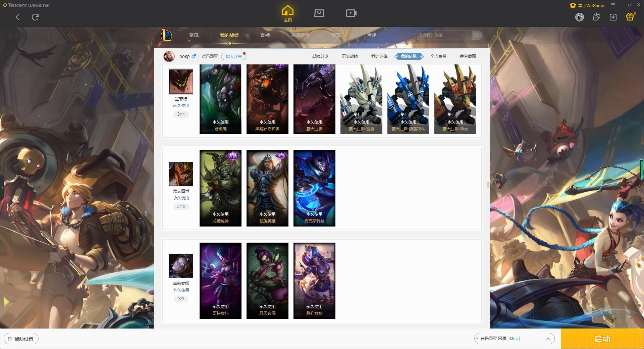This screenshot has width=644, height=349.
Task: Click the skin list scrollbar handle
Action: (x=488, y=185)
